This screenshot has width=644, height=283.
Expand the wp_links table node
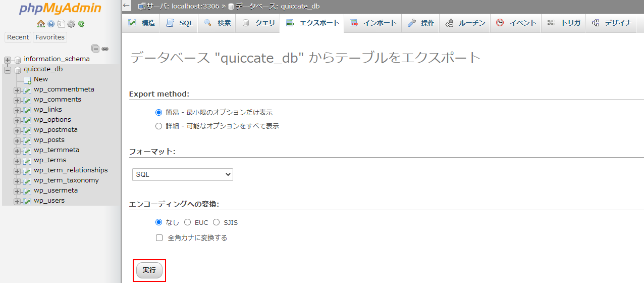(x=17, y=110)
